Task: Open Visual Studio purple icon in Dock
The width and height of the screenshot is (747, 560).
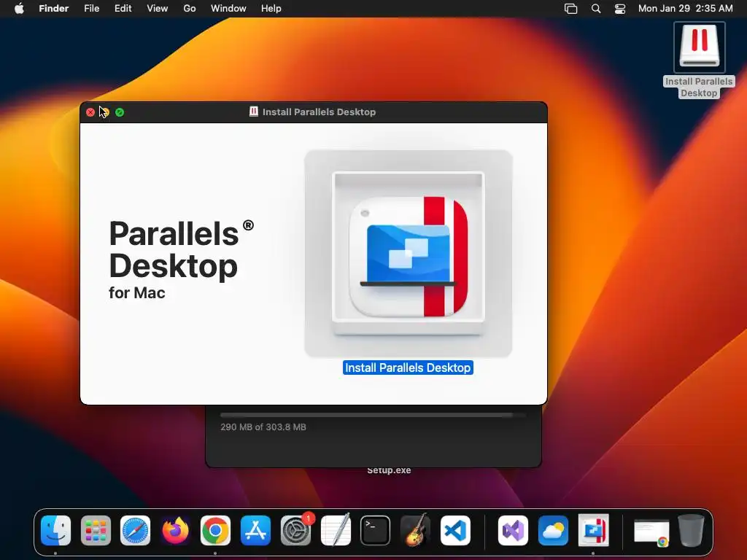Action: pyautogui.click(x=513, y=531)
